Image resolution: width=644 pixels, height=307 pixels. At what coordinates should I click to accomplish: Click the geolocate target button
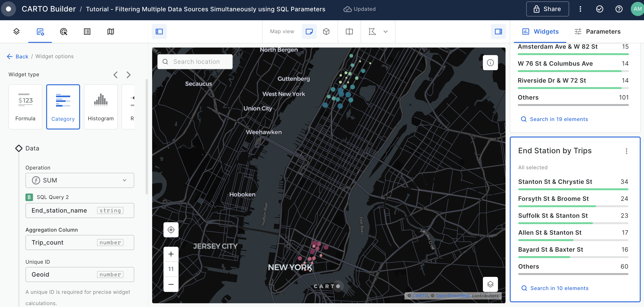[x=171, y=230]
